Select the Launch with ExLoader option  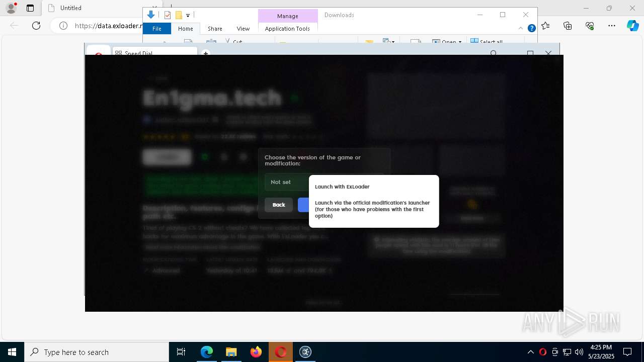tap(342, 187)
